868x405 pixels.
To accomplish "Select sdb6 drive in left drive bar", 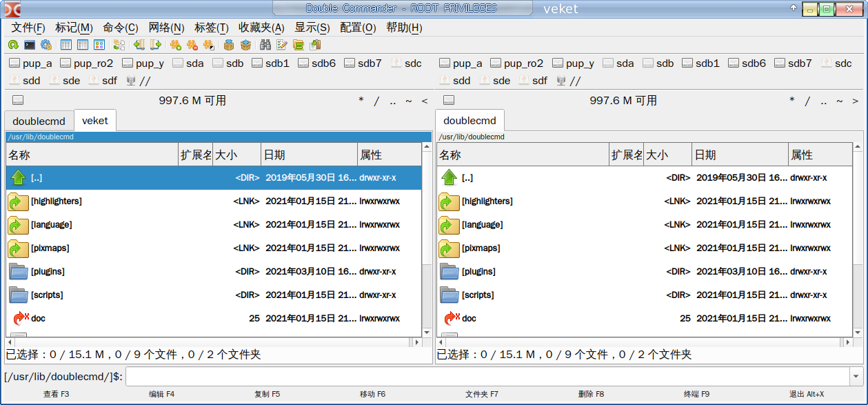I will [x=317, y=63].
